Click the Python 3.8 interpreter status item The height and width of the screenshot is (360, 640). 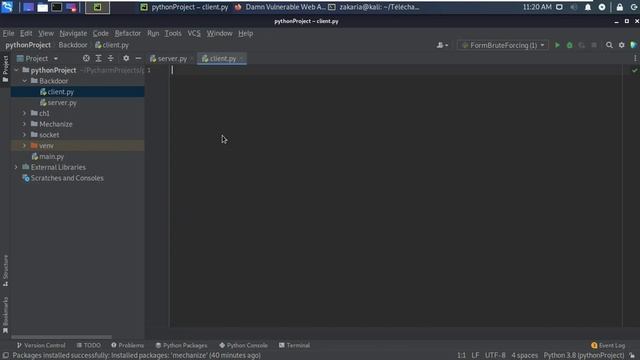coord(584,356)
